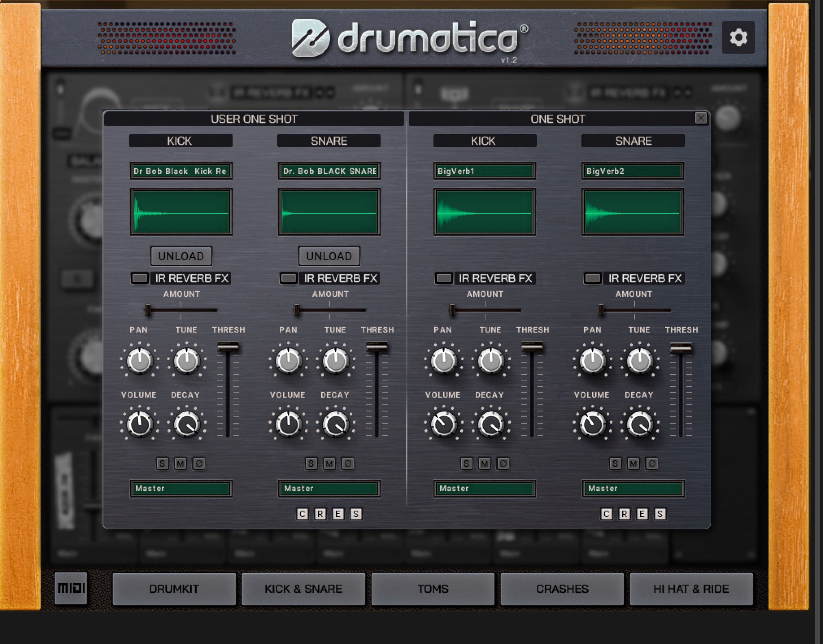This screenshot has height=644, width=823.
Task: Enable IR Reverb FX on the User Kick
Action: (x=139, y=278)
